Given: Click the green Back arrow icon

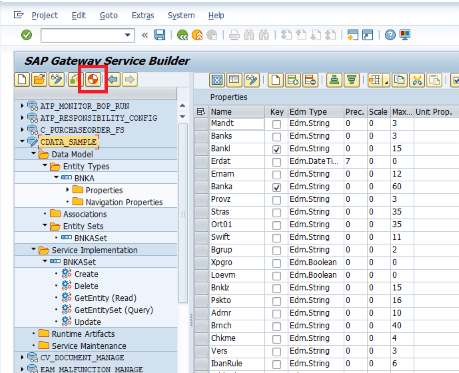Looking at the screenshot, I should tap(182, 35).
